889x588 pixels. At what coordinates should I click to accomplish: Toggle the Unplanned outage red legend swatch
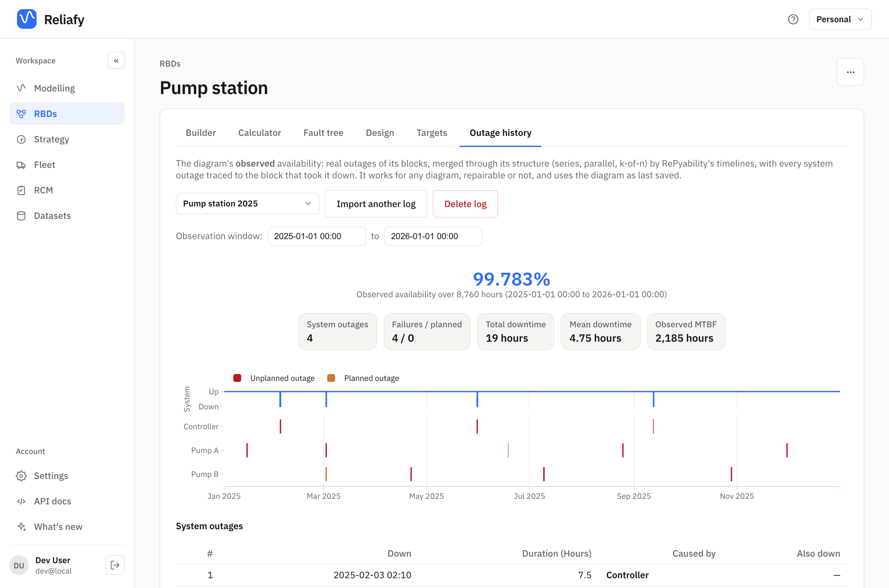click(x=237, y=378)
